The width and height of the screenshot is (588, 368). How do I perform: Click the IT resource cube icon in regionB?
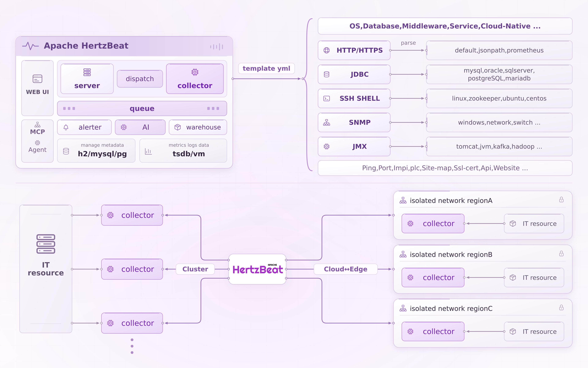pos(513,278)
